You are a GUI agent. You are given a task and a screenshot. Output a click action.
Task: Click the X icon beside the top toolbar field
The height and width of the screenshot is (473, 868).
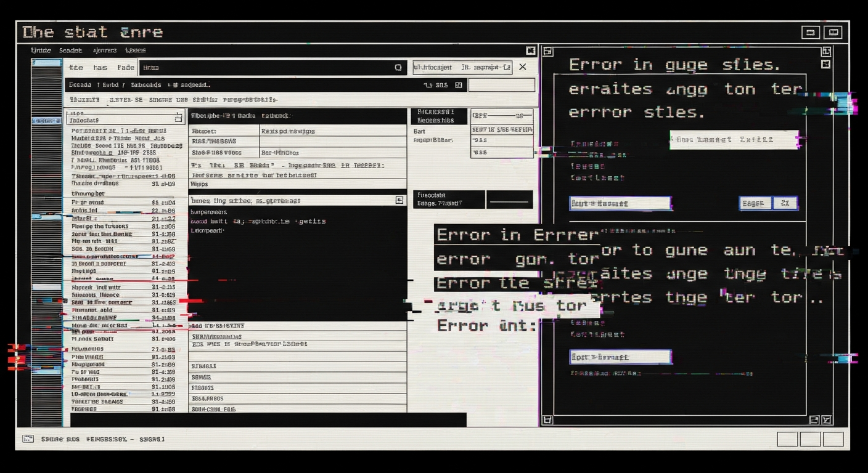pyautogui.click(x=523, y=67)
